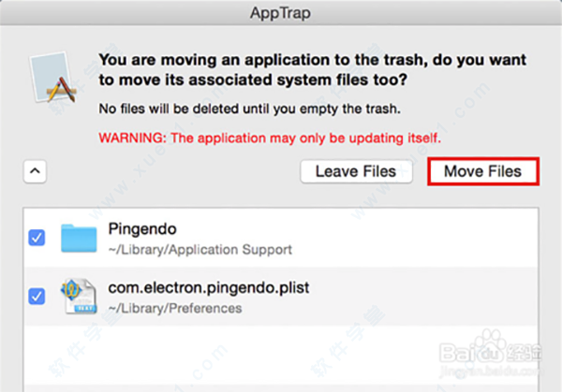Click the AppTrap application icon

click(x=52, y=78)
